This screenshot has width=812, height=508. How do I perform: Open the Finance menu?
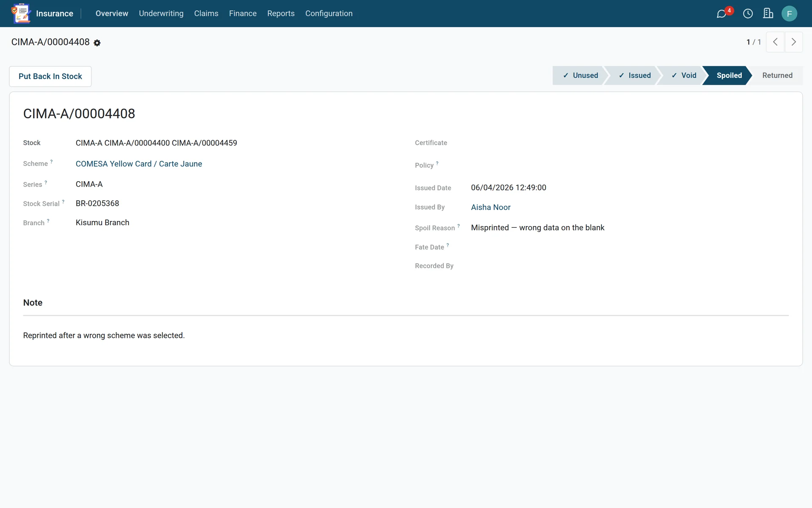coord(243,14)
